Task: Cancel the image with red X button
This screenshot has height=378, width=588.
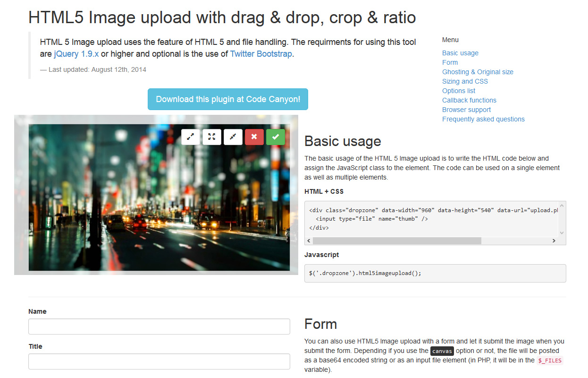Action: point(254,137)
